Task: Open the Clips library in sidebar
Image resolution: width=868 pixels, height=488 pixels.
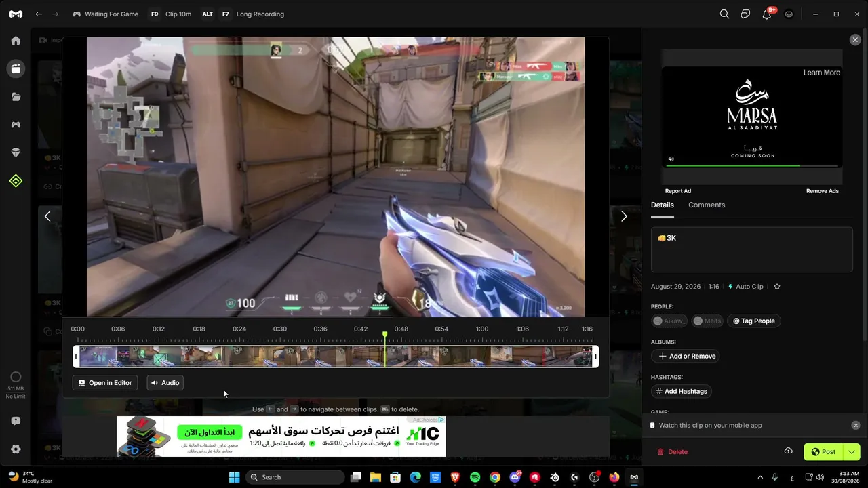Action: [16, 68]
